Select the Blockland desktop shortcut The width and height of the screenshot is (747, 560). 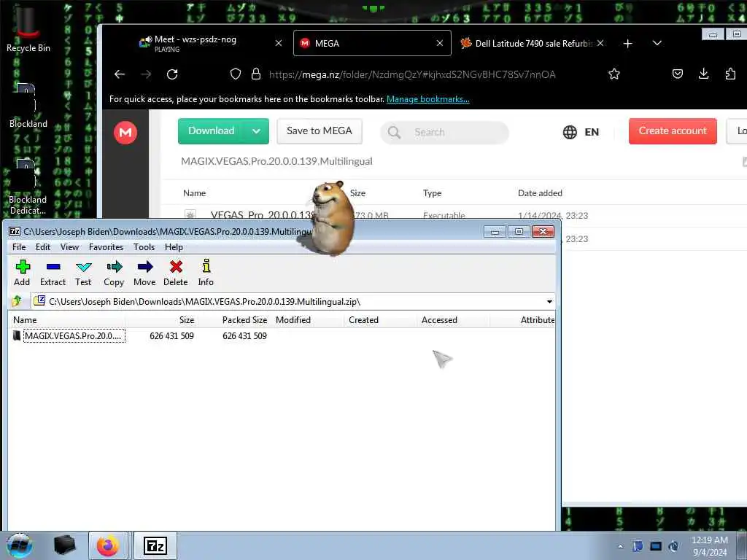pos(28,106)
